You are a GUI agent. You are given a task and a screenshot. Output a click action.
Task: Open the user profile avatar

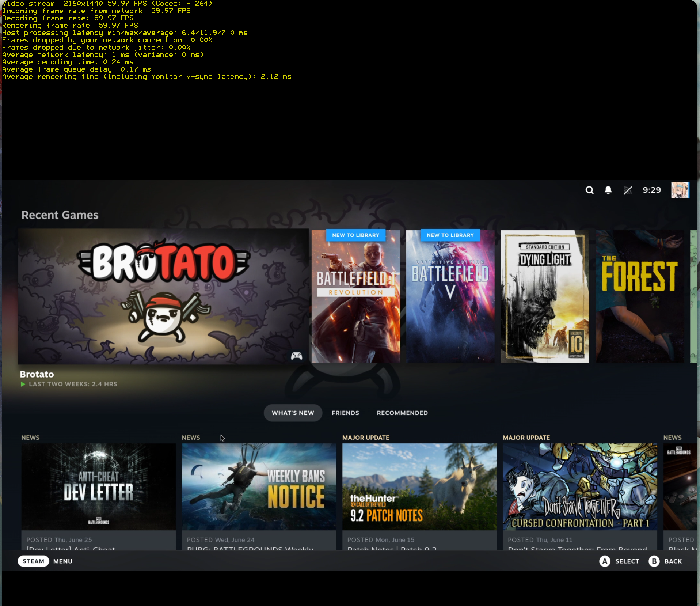[x=680, y=190]
